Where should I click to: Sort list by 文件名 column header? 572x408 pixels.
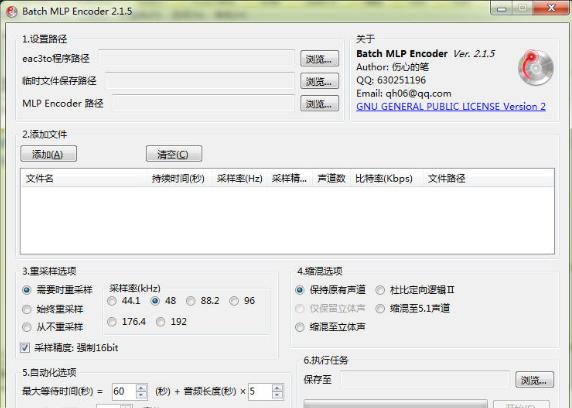pyautogui.click(x=85, y=178)
